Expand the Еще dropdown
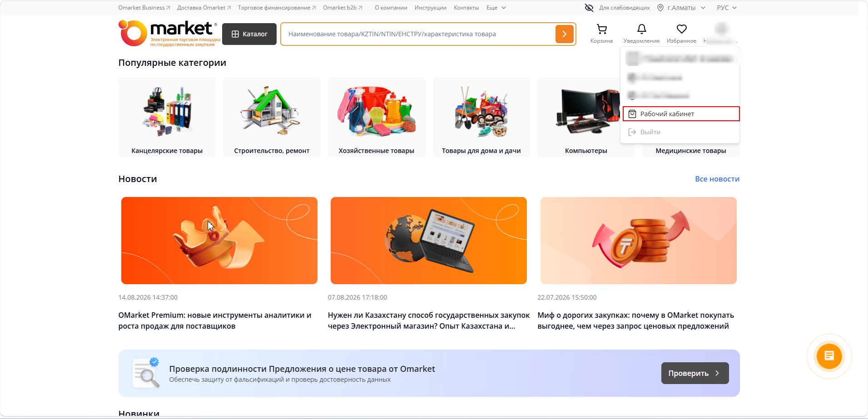This screenshot has width=868, height=419. point(496,8)
